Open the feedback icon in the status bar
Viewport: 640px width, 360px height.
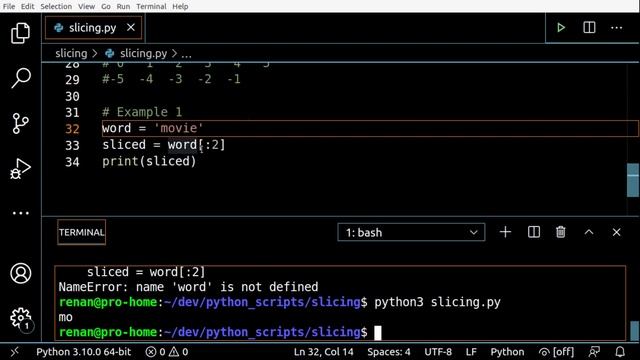pos(594,352)
